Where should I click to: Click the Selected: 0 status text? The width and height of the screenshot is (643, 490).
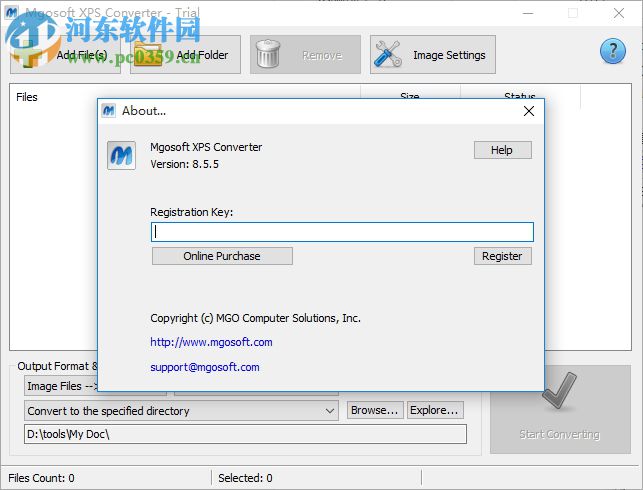tap(245, 478)
